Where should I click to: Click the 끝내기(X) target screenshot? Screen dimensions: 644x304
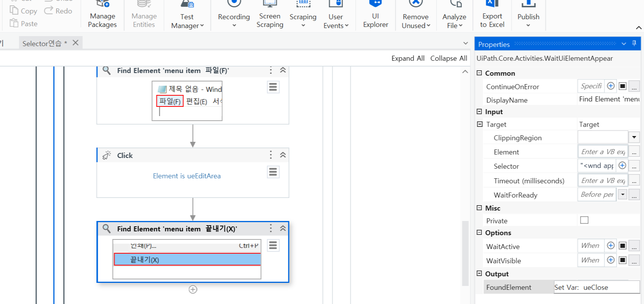point(187,259)
